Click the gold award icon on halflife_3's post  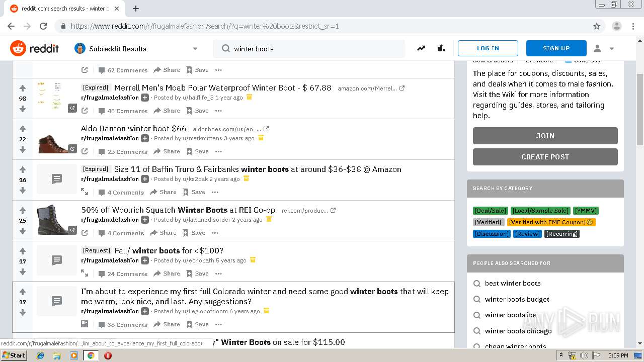249,98
